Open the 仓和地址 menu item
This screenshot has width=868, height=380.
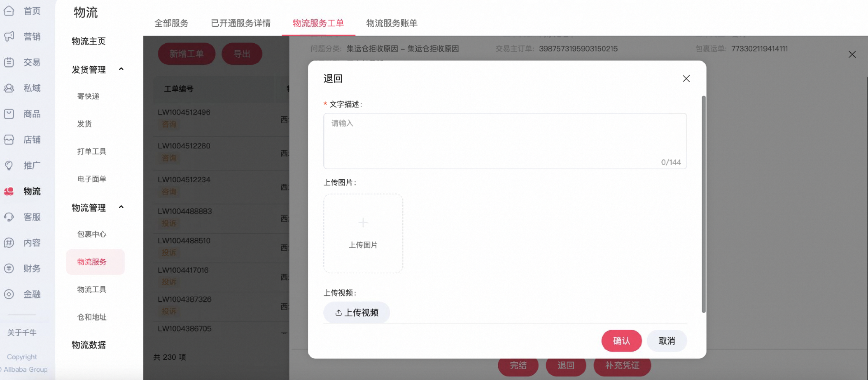tap(92, 317)
